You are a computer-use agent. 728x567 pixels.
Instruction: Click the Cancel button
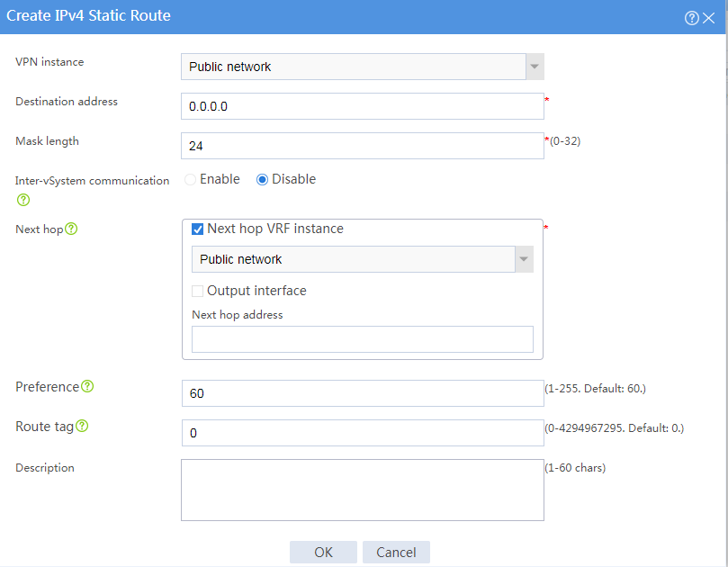[396, 552]
